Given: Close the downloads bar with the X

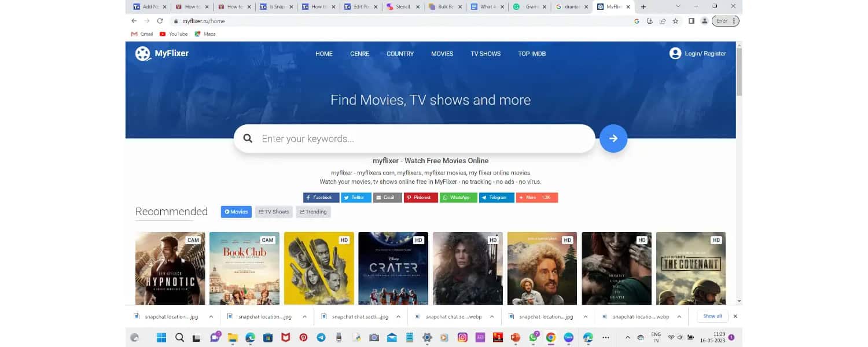Looking at the screenshot, I should [735, 316].
